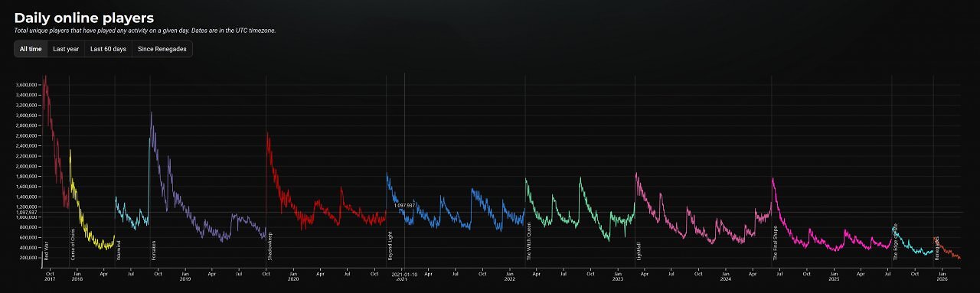Viewport: 980px width, 293px height.
Task: Click the subtitle about UTC timezone dates
Action: tap(145, 31)
